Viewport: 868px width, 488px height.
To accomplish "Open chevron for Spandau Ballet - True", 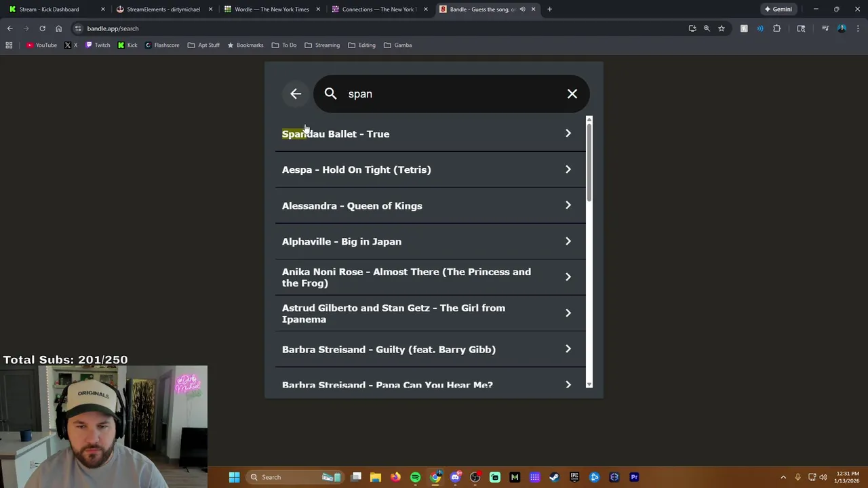I will coord(568,134).
